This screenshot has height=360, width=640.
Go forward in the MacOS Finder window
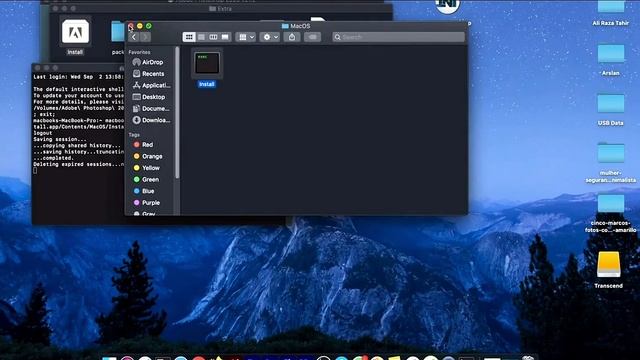click(x=145, y=37)
